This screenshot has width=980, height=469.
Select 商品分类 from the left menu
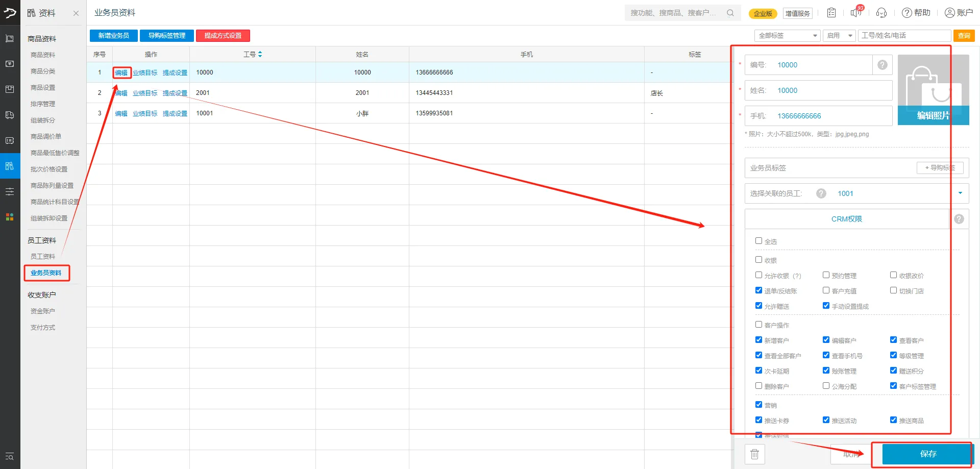pyautogui.click(x=43, y=71)
